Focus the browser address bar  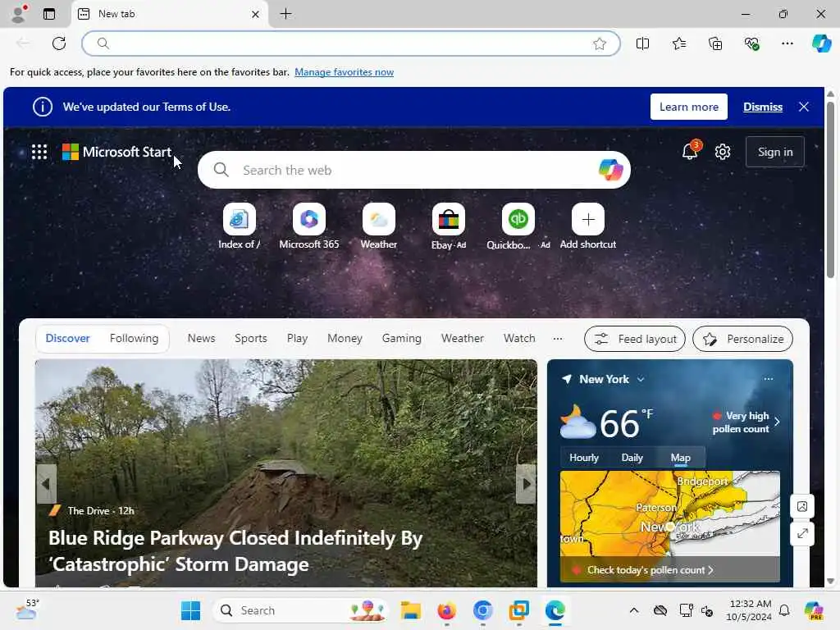(x=351, y=43)
